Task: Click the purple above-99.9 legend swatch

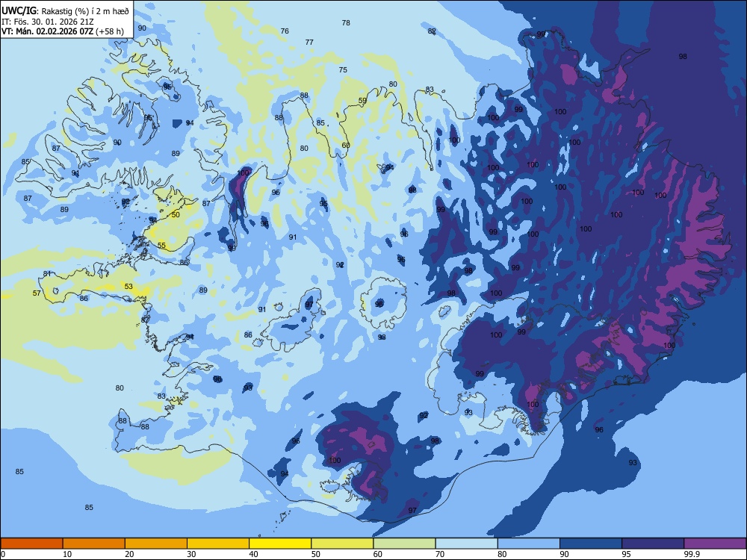Action: pos(715,544)
